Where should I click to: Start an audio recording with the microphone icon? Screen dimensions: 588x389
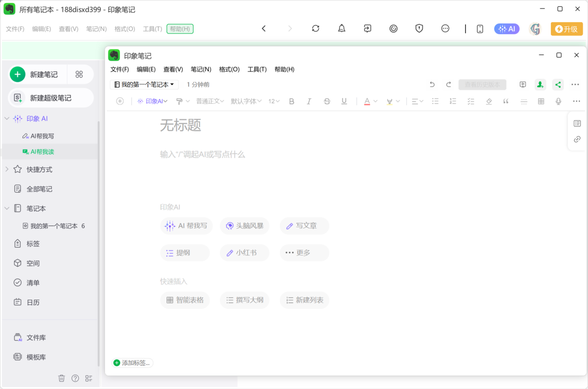558,101
